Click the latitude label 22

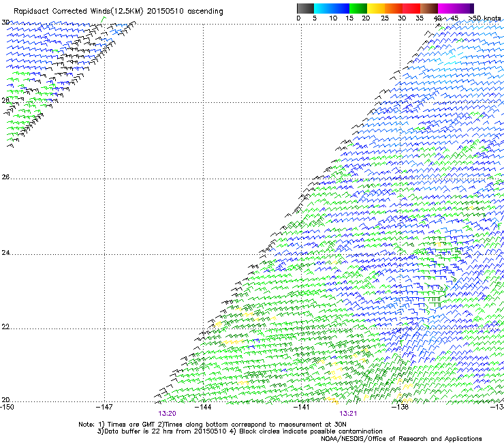click(5, 327)
